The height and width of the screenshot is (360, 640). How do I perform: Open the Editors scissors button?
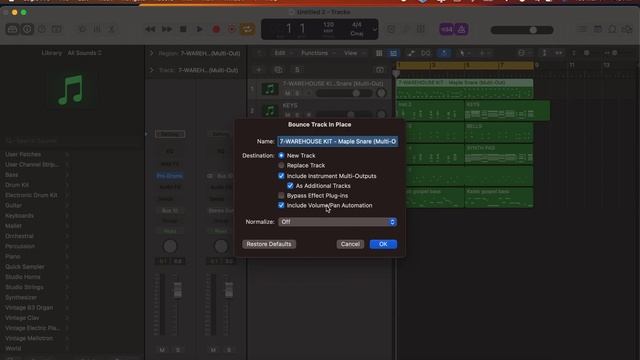(111, 29)
